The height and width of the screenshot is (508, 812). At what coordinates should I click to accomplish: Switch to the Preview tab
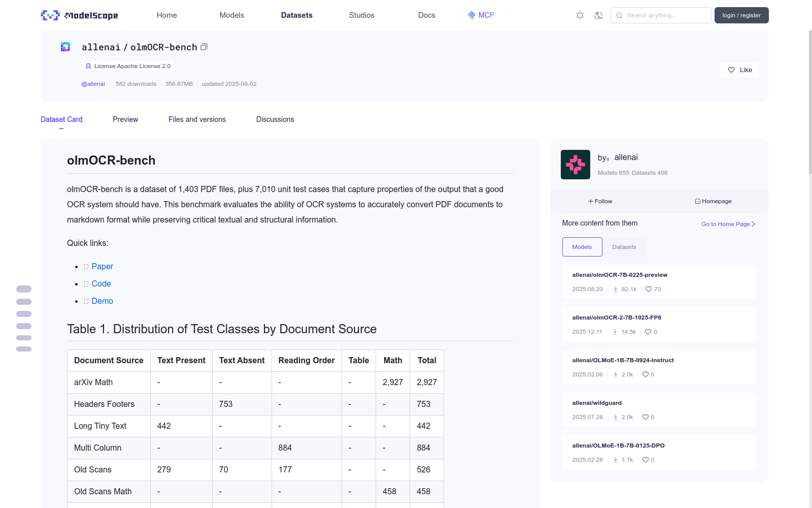pyautogui.click(x=125, y=119)
